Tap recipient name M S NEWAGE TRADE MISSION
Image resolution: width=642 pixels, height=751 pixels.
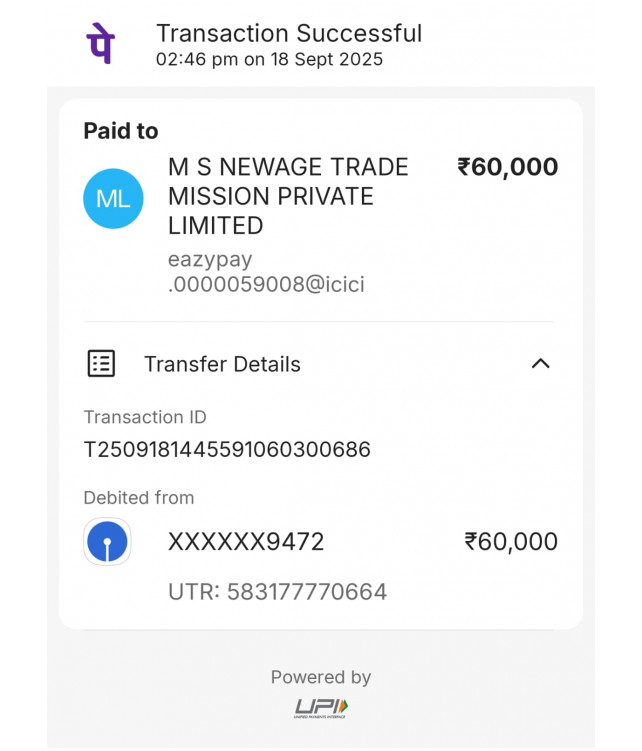point(288,196)
